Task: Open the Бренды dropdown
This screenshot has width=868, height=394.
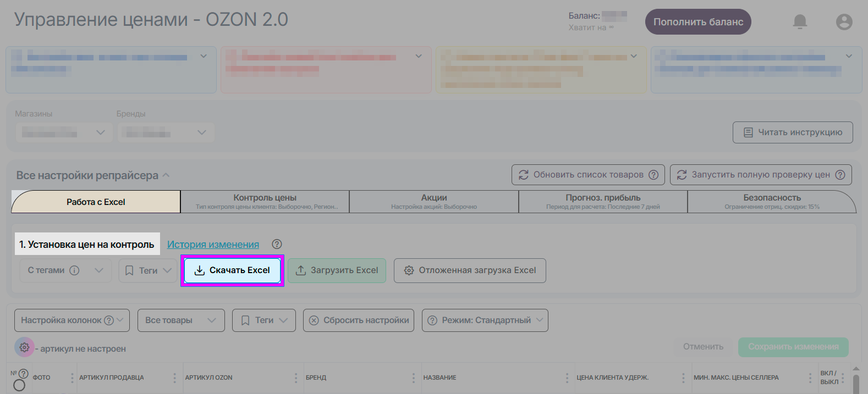Action: point(166,132)
